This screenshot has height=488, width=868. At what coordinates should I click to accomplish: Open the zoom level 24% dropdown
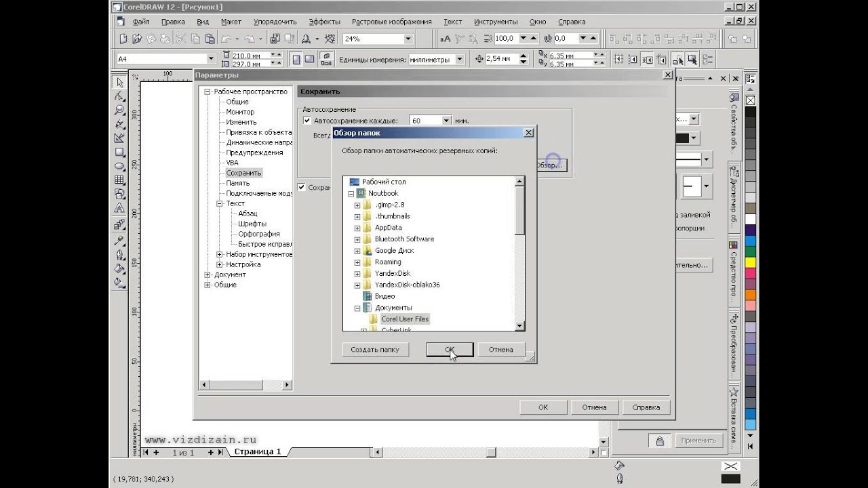pyautogui.click(x=408, y=39)
